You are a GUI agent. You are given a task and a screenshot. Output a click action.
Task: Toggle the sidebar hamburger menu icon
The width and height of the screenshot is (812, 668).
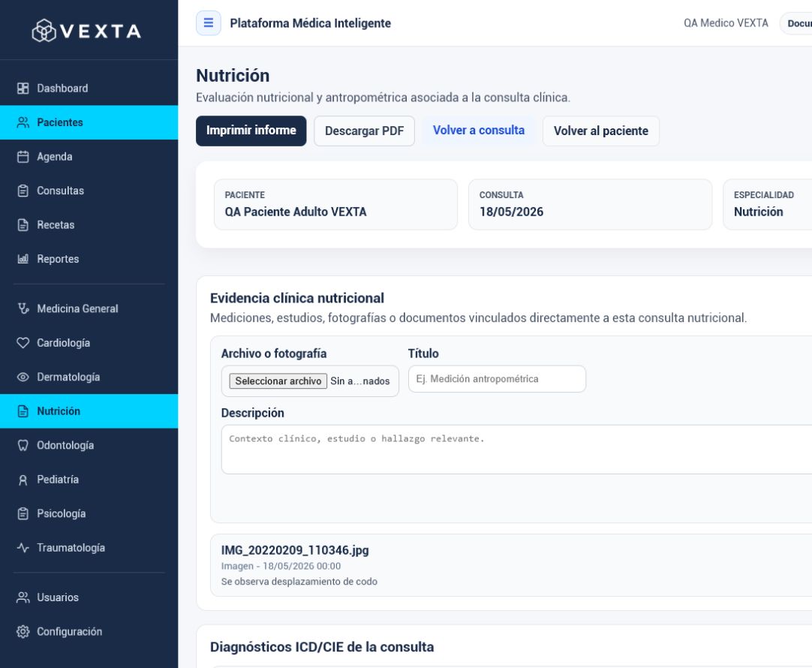pyautogui.click(x=208, y=23)
